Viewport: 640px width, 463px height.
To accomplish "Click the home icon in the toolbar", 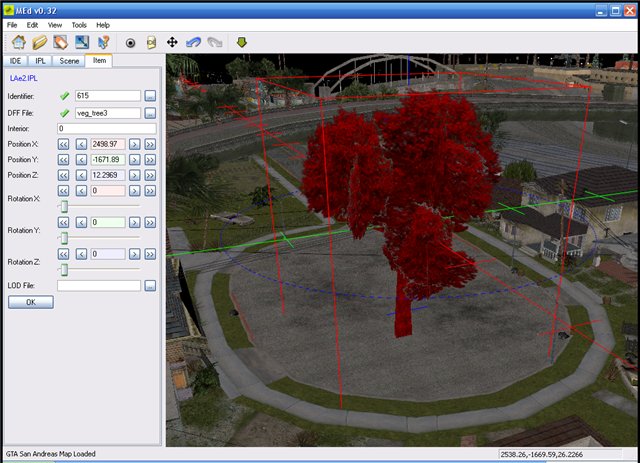I will click(x=18, y=43).
